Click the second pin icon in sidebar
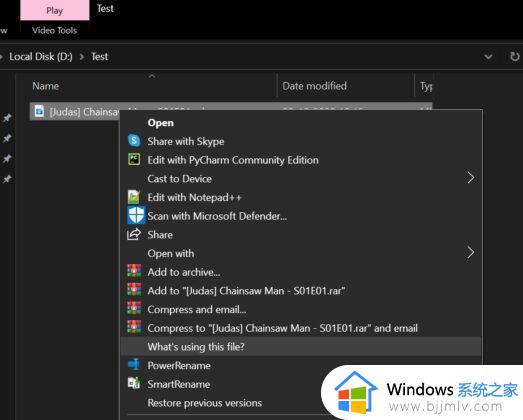523x420 pixels. click(x=7, y=138)
